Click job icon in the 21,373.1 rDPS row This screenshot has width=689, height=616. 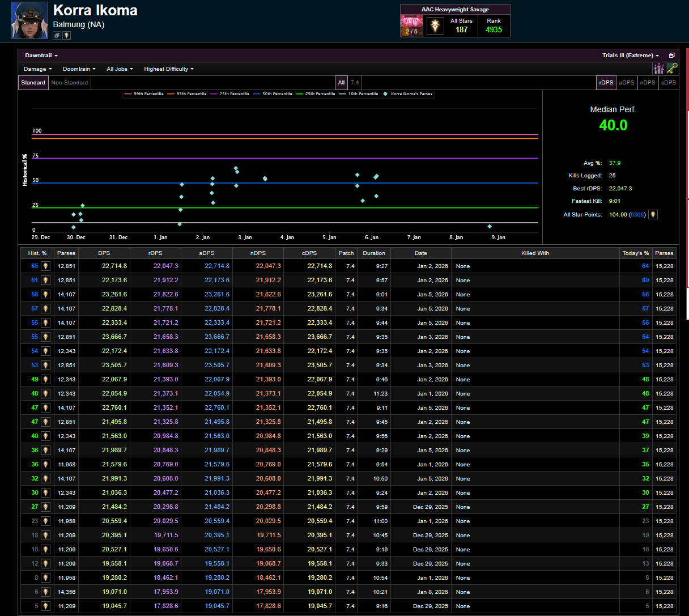click(45, 393)
